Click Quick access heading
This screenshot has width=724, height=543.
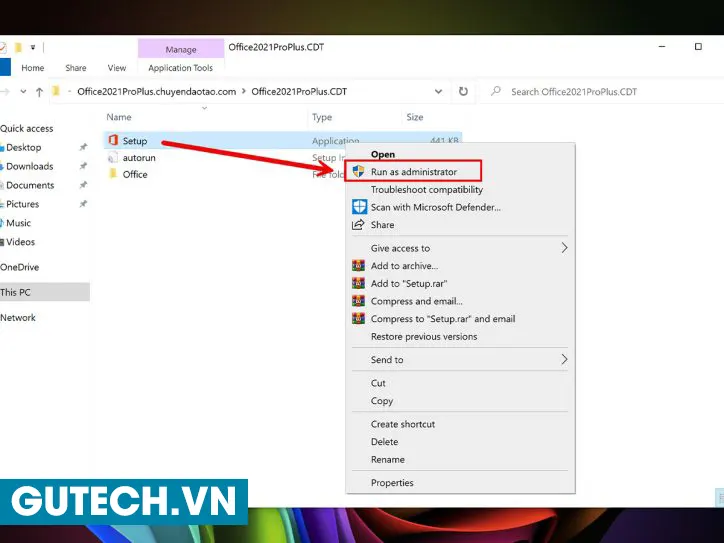coord(26,128)
